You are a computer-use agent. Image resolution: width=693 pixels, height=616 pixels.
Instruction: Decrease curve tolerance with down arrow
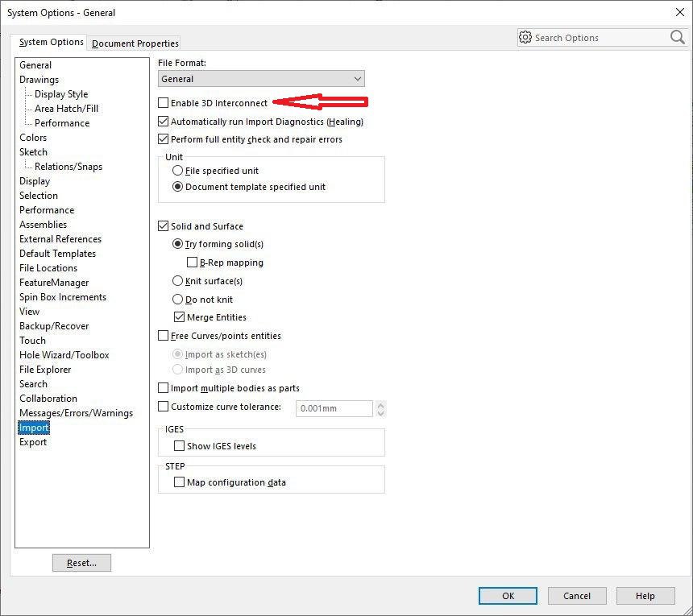380,412
